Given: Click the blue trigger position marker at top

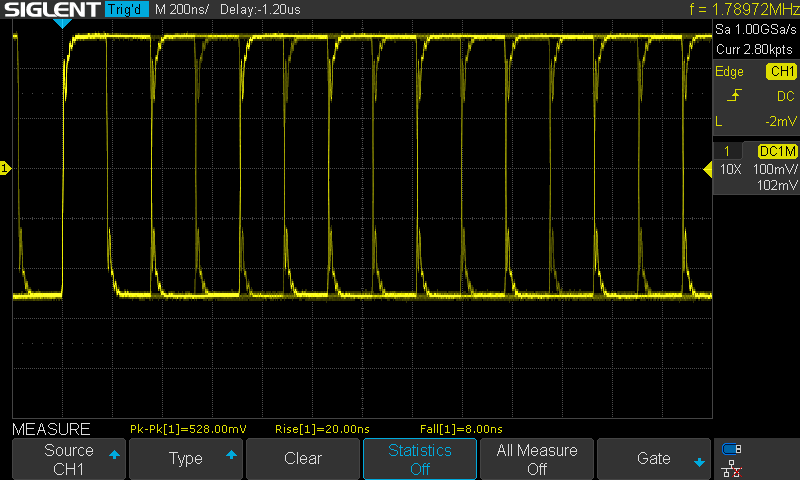Looking at the screenshot, I should point(64,23).
